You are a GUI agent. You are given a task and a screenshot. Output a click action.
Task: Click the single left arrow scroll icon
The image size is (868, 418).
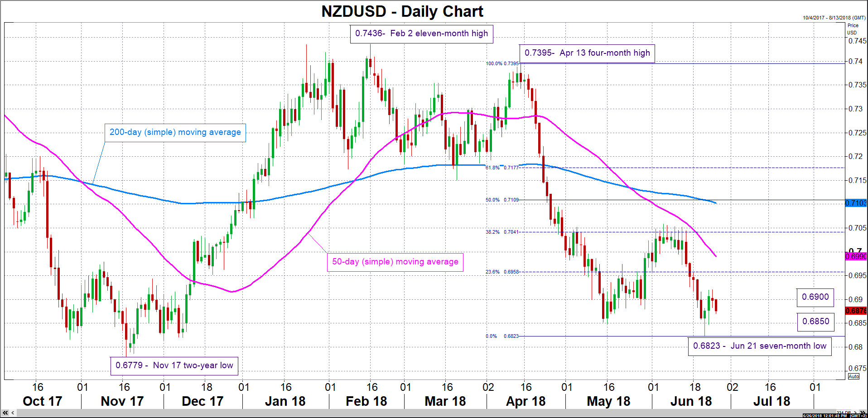point(13,413)
